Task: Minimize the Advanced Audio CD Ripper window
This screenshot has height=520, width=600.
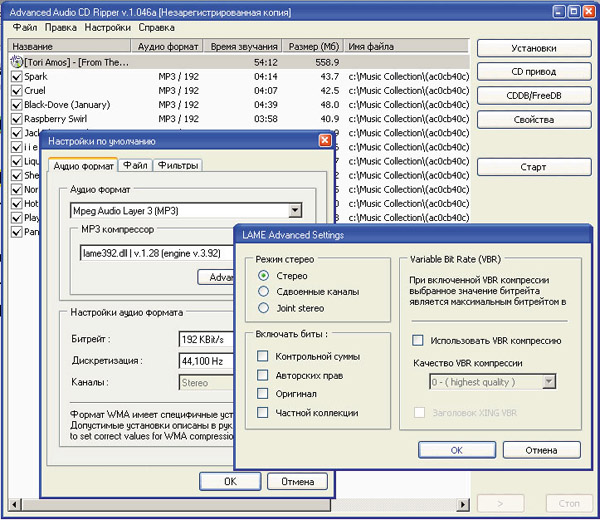Action: (559, 11)
